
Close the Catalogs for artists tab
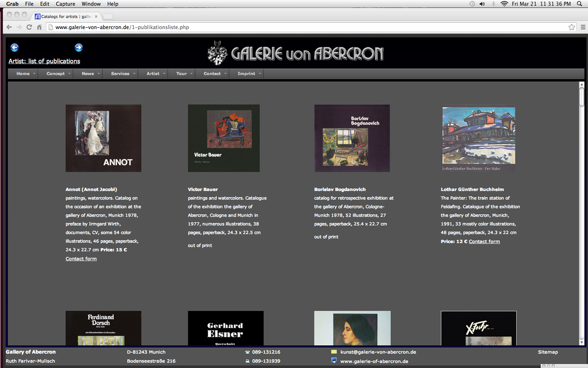coord(96,16)
